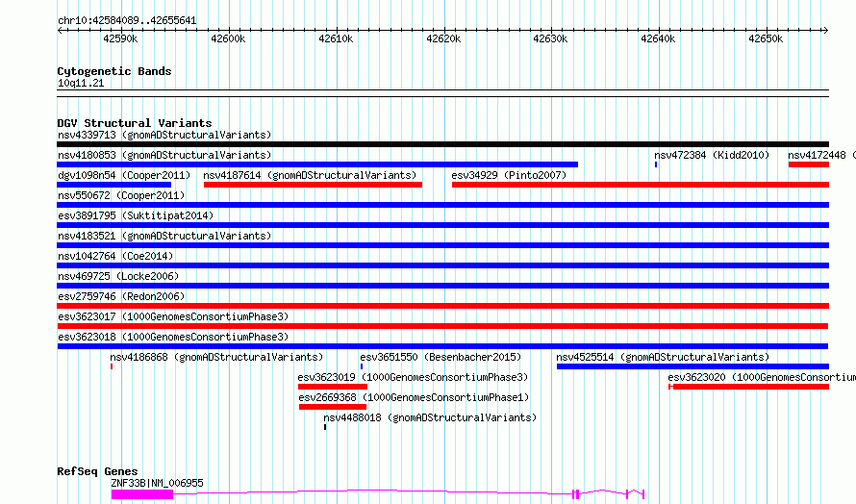Click the 42600k ruler position
Viewport: 856px width, 504px height.
click(x=228, y=38)
